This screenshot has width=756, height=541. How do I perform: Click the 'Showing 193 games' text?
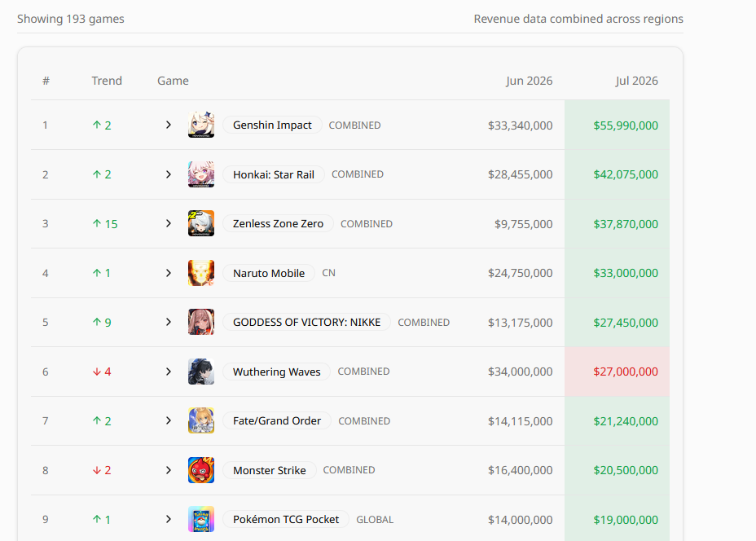(71, 19)
